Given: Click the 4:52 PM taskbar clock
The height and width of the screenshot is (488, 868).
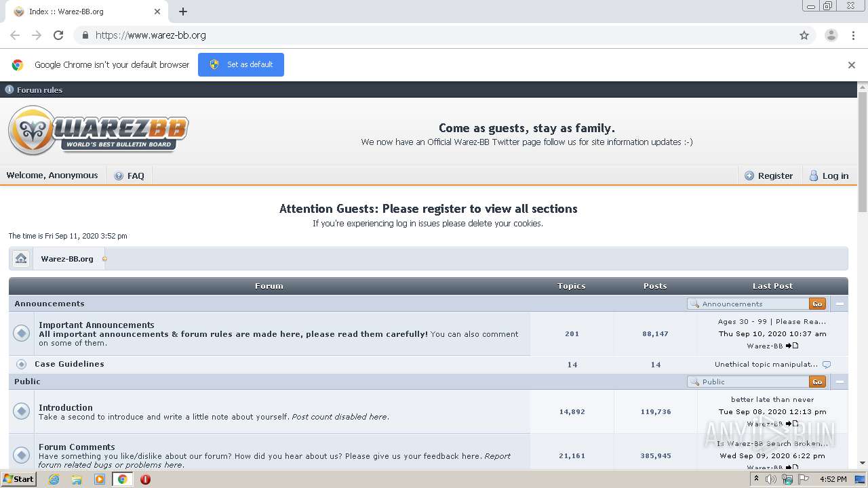Looking at the screenshot, I should pos(833,479).
